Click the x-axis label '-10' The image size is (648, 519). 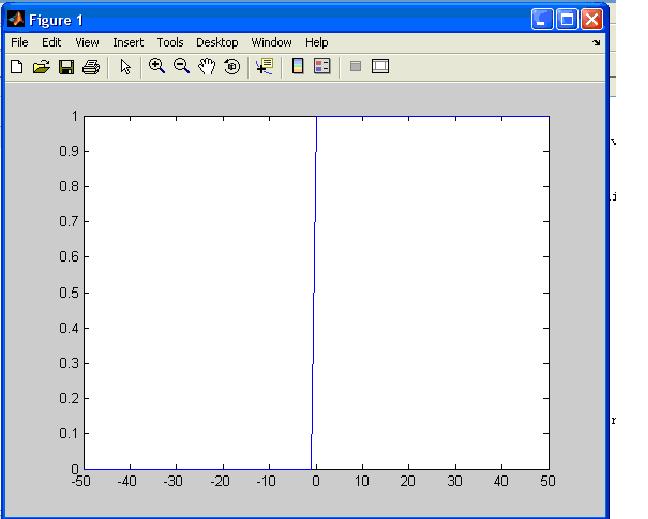(x=266, y=481)
